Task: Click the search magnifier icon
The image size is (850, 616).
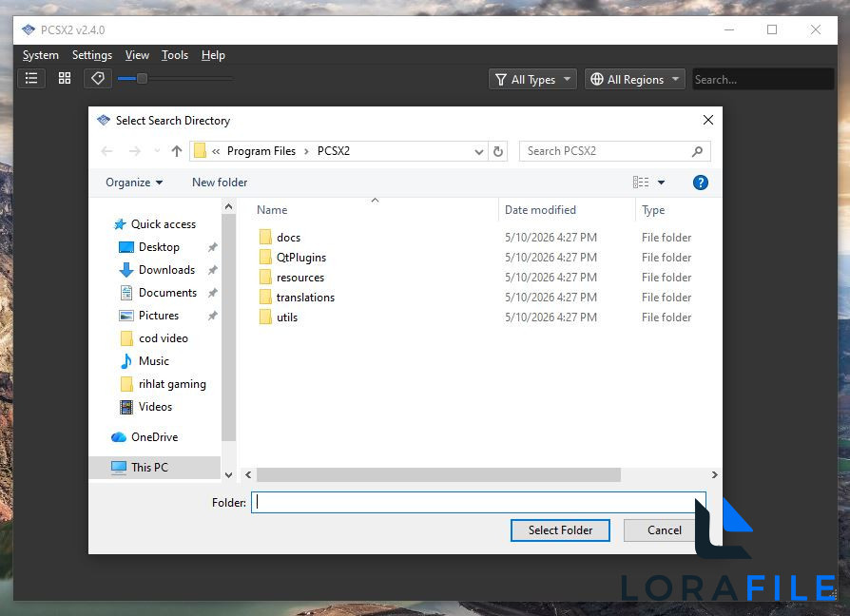Action: pos(697,152)
